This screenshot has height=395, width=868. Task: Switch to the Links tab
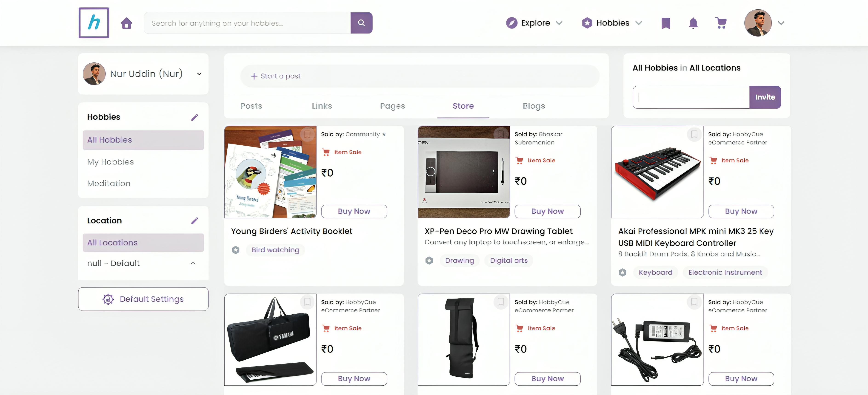322,106
